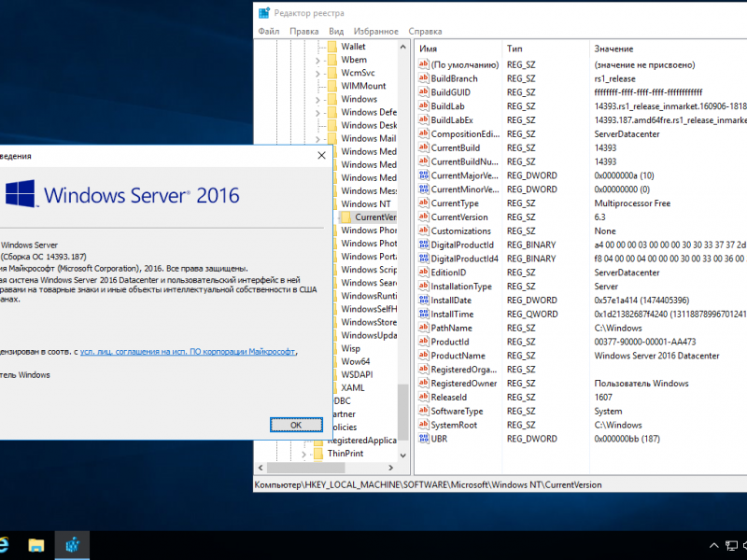Click the EditionID string icon

[x=424, y=273]
